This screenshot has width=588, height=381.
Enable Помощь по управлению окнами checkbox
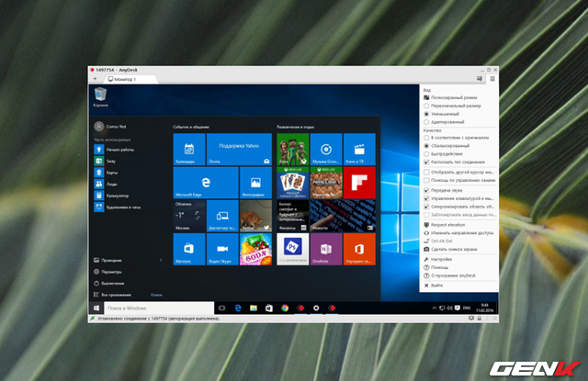pyautogui.click(x=459, y=181)
